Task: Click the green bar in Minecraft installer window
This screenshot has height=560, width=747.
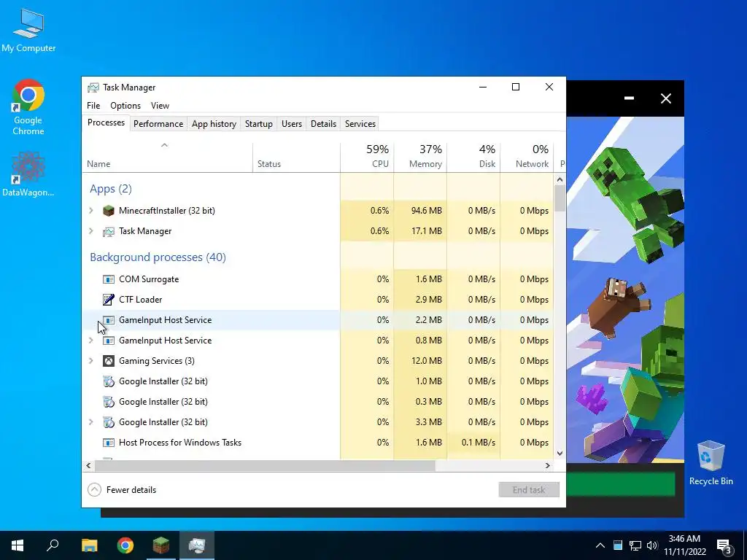Action: coord(620,484)
